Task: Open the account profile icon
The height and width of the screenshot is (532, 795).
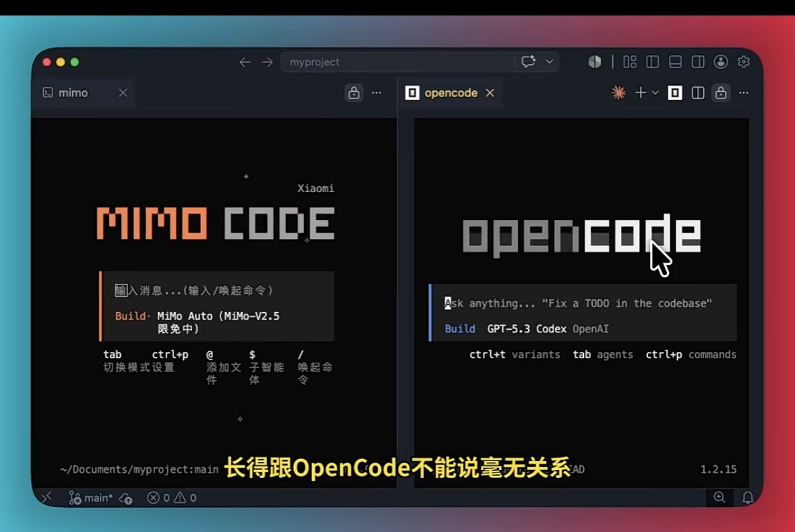Action: pyautogui.click(x=721, y=62)
